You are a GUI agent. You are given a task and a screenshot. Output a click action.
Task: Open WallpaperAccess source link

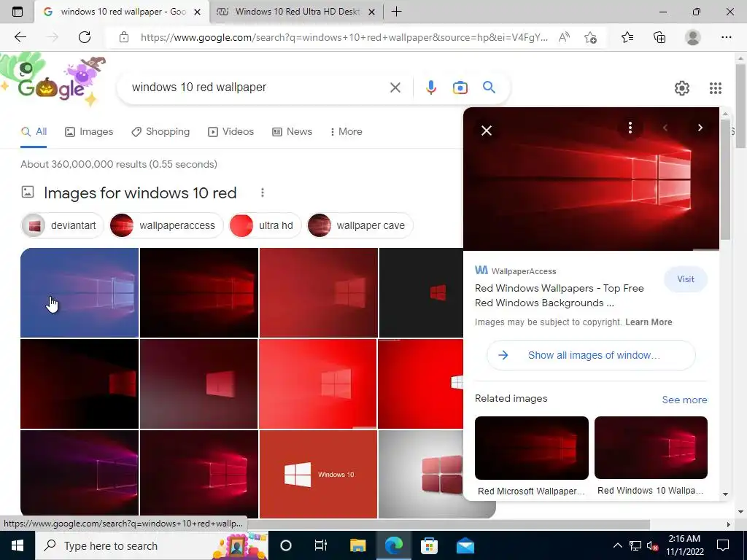[x=516, y=271]
